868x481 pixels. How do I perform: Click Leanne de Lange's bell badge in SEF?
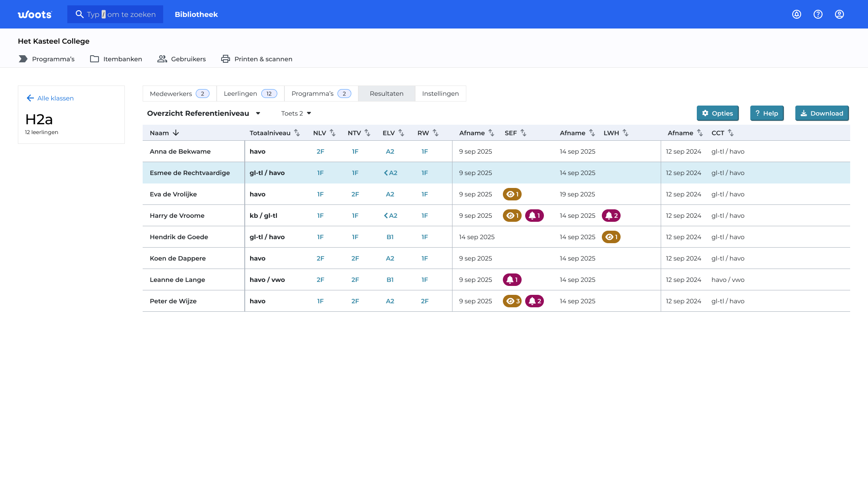tap(512, 280)
